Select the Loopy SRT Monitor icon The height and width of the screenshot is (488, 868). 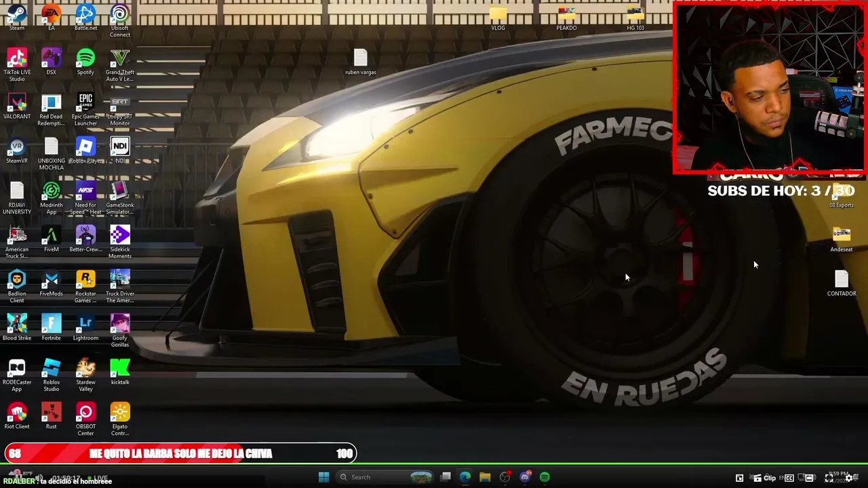coord(120,110)
